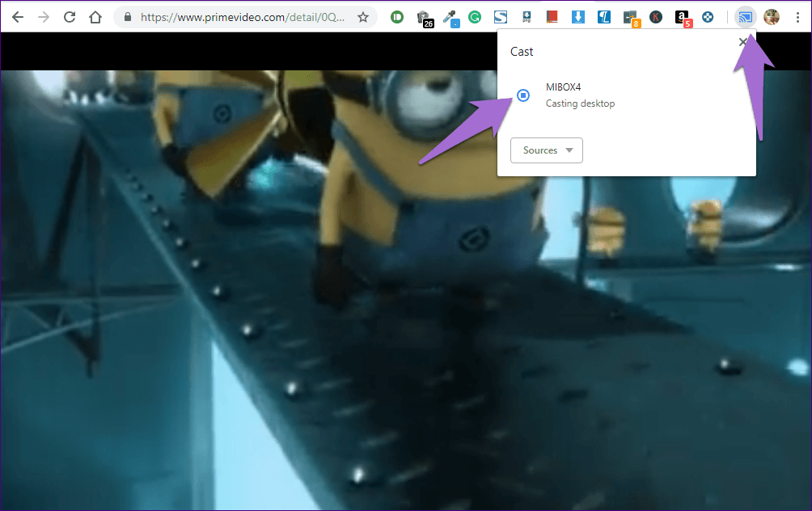
Task: Open the Chrome profile avatar
Action: pyautogui.click(x=772, y=17)
